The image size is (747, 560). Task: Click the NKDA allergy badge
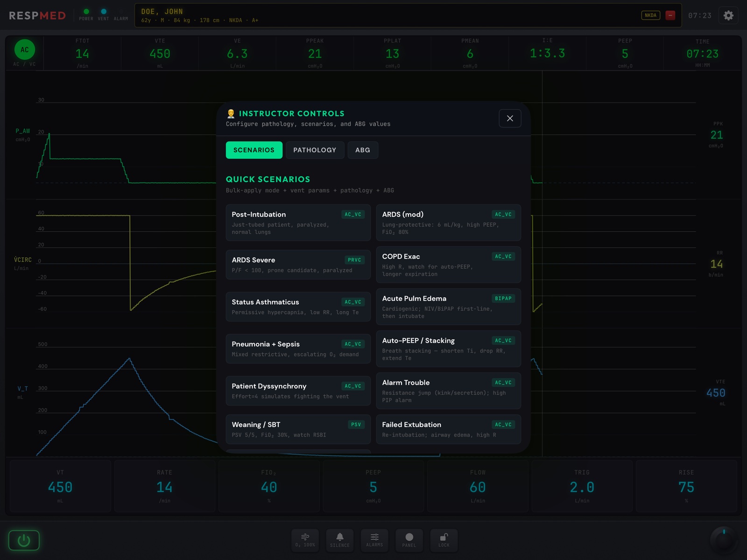point(650,15)
